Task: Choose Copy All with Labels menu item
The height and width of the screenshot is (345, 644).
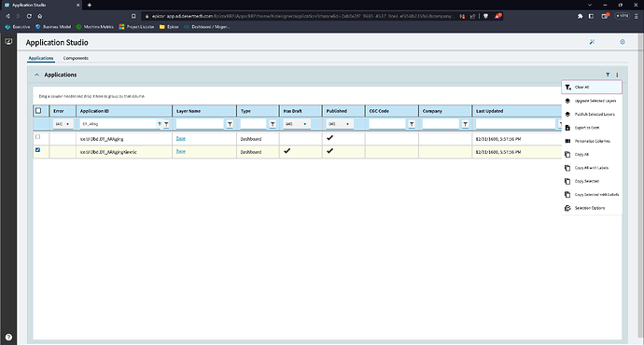Action: (592, 168)
